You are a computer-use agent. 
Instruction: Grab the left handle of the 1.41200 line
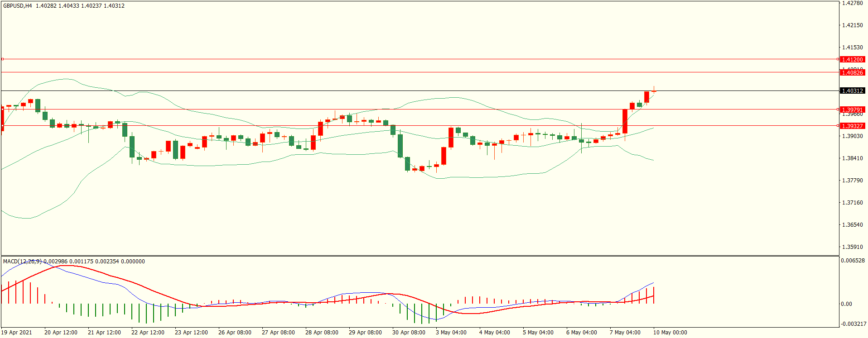tap(2, 59)
